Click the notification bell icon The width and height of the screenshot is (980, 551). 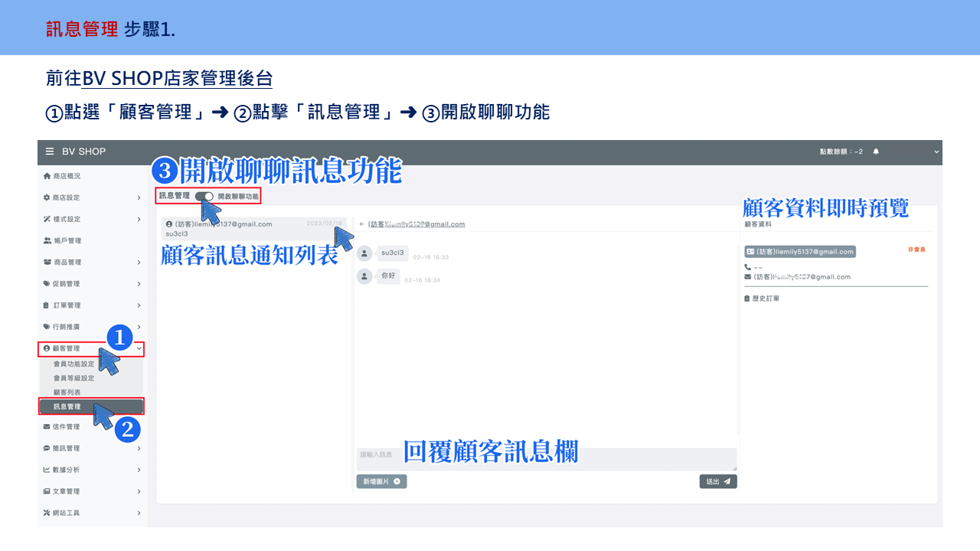coord(876,152)
